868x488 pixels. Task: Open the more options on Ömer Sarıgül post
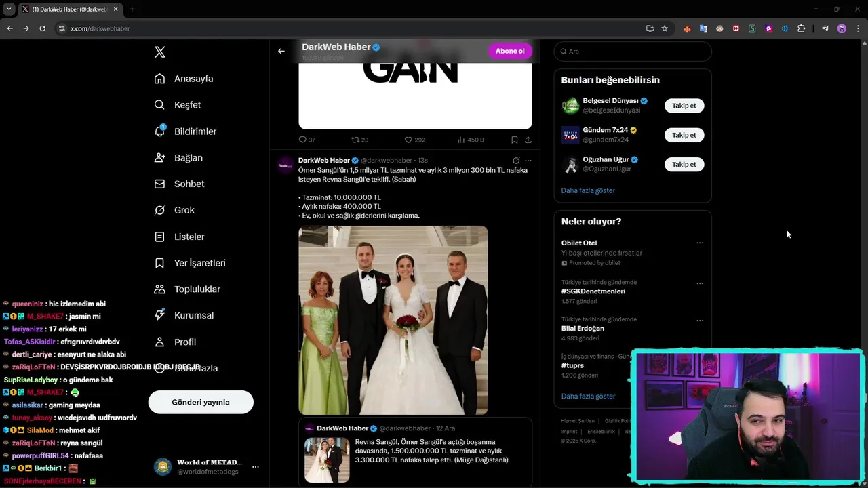tap(528, 161)
